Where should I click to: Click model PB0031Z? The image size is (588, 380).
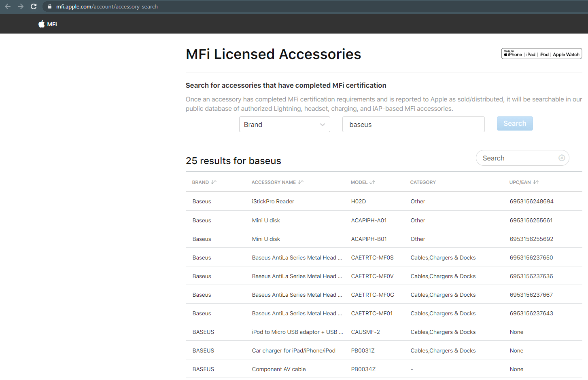click(363, 350)
